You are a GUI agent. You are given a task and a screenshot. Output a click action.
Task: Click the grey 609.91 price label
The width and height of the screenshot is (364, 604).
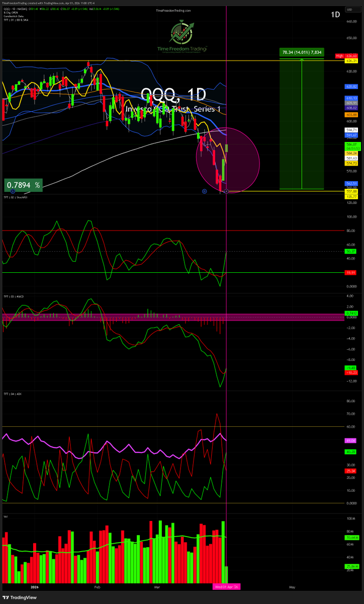click(351, 103)
